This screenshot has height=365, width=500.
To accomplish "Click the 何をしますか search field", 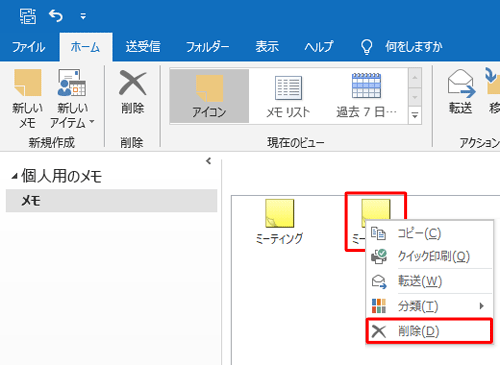I will point(414,47).
